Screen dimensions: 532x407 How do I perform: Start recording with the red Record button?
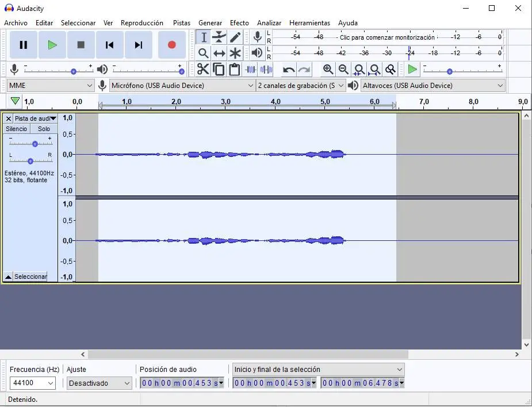[x=172, y=45]
